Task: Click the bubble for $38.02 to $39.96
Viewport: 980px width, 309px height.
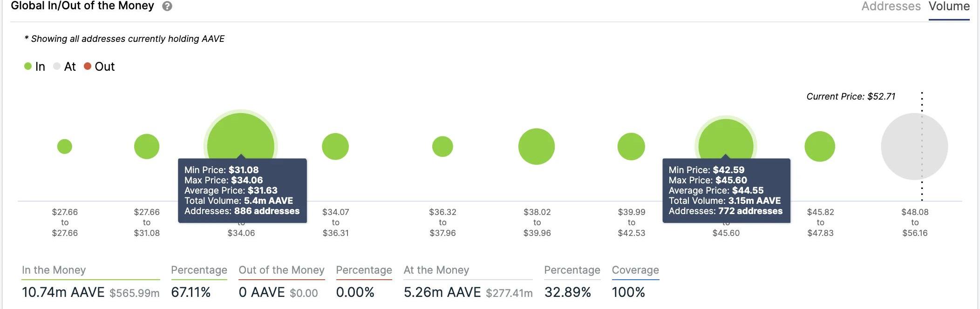Action: pyautogui.click(x=537, y=147)
